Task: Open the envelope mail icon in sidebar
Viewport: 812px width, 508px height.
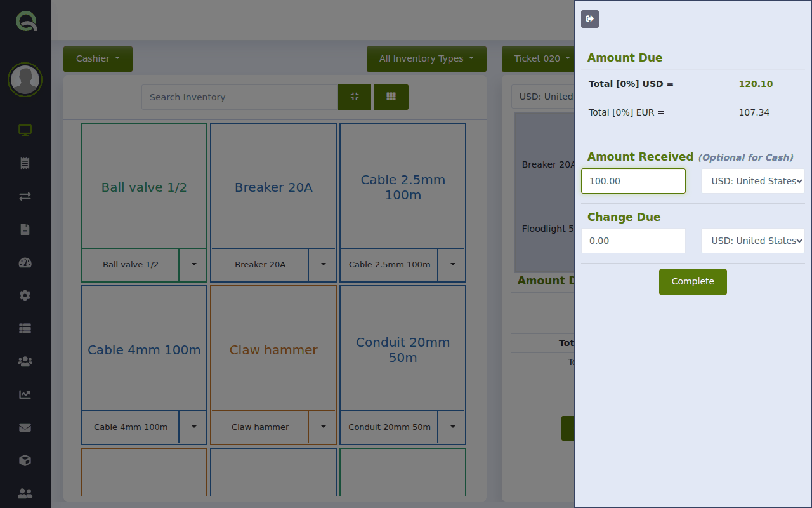Action: click(25, 427)
